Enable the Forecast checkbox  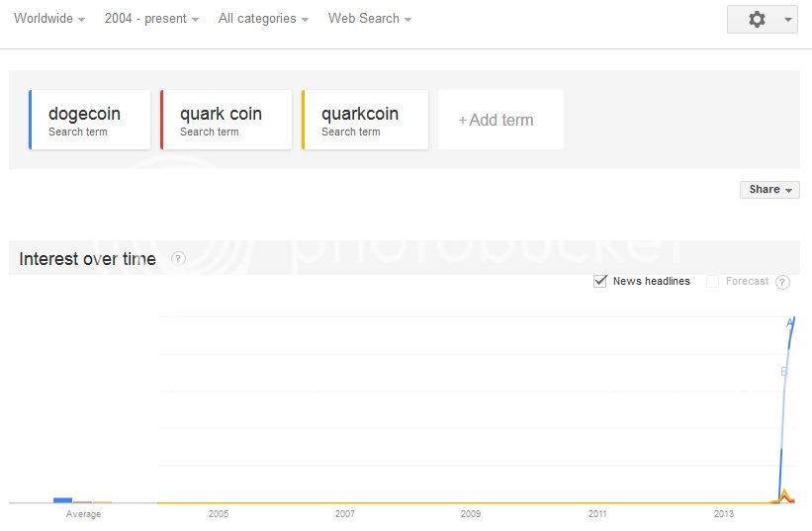click(712, 281)
